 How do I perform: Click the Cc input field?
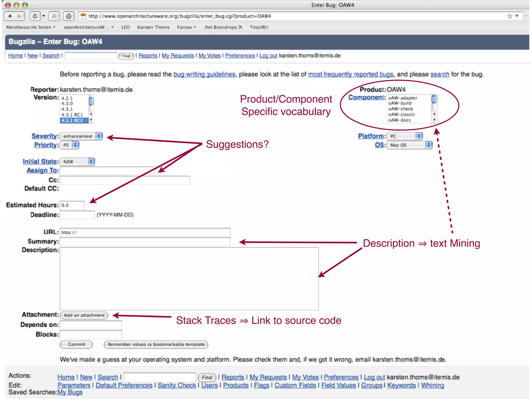[x=125, y=180]
